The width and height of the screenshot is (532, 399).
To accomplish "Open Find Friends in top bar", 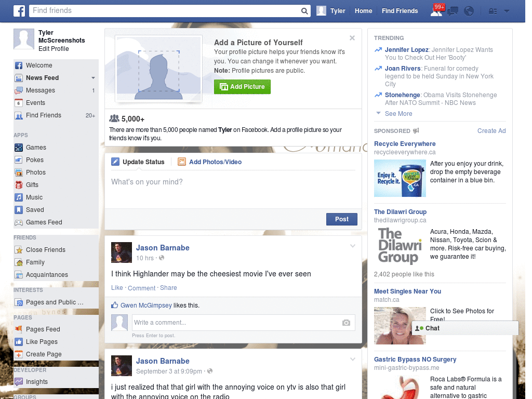I will (400, 11).
